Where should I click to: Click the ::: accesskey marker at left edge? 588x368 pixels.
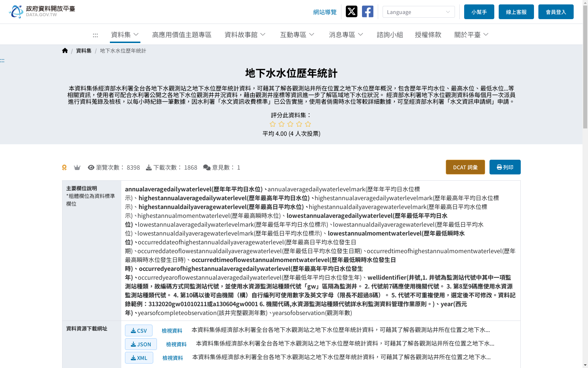click(x=2, y=61)
